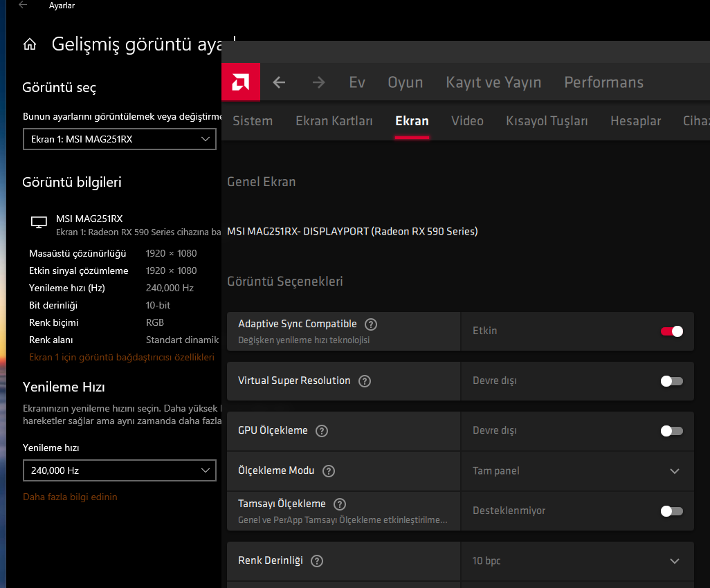This screenshot has width=710, height=588.
Task: Enable Virtual Super Resolution toggle
Action: 671,381
